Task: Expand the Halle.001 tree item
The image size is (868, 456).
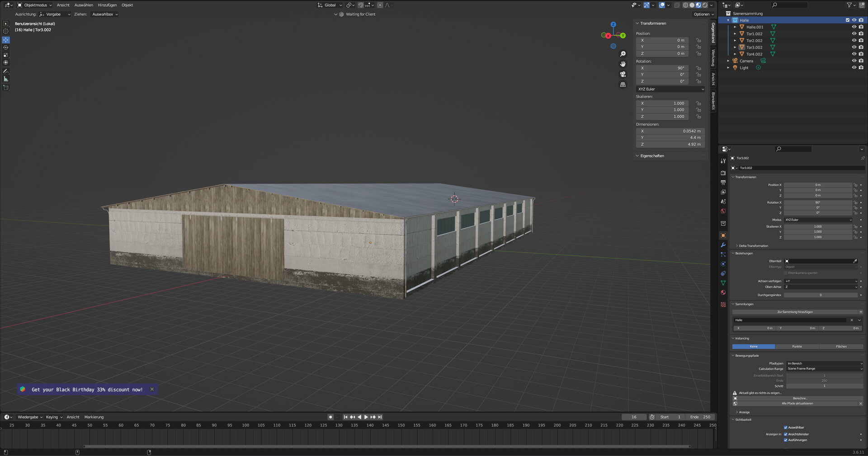Action: tap(735, 27)
